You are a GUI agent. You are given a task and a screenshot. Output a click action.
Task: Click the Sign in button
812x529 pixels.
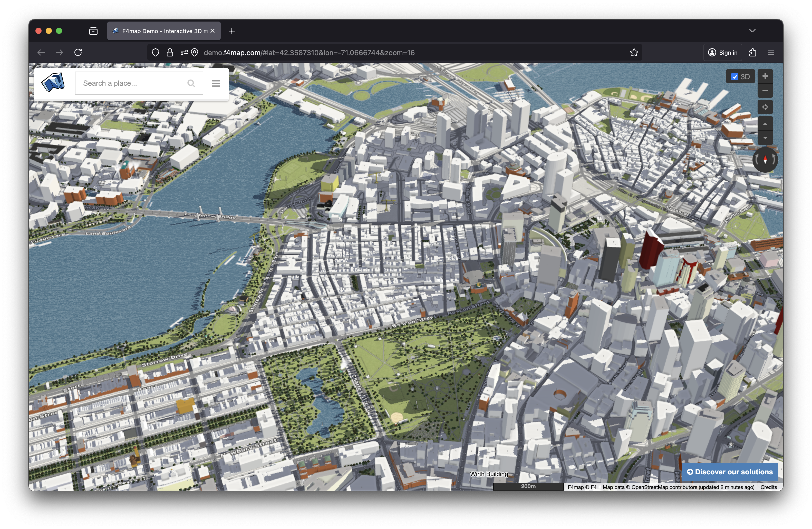(x=723, y=53)
